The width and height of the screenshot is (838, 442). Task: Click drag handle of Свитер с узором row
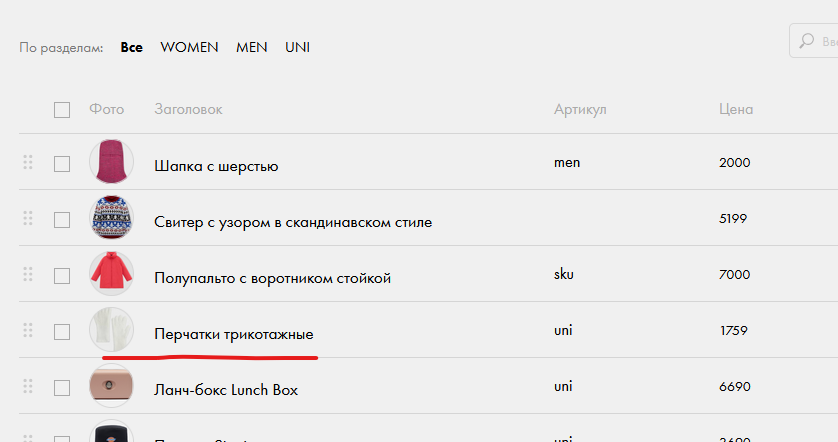click(x=28, y=218)
